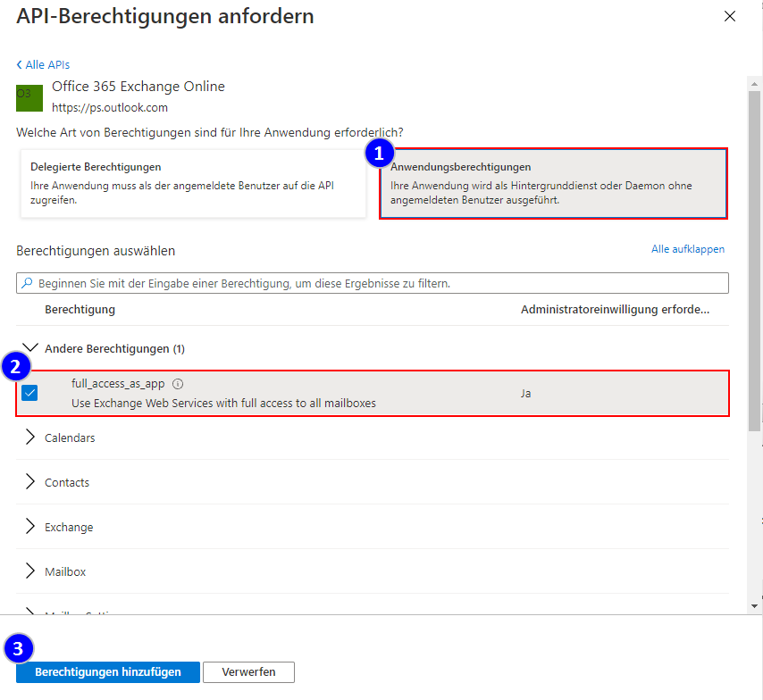Go back via Alle APIs link

[43, 64]
